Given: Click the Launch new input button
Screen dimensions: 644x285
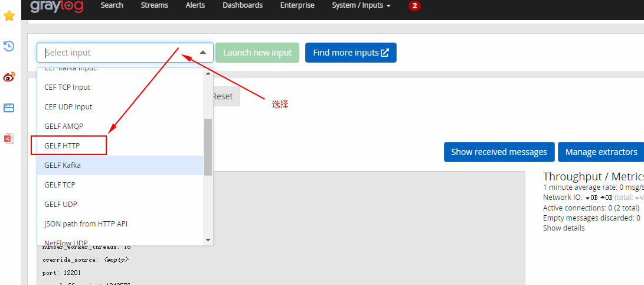Looking at the screenshot, I should pyautogui.click(x=257, y=53).
